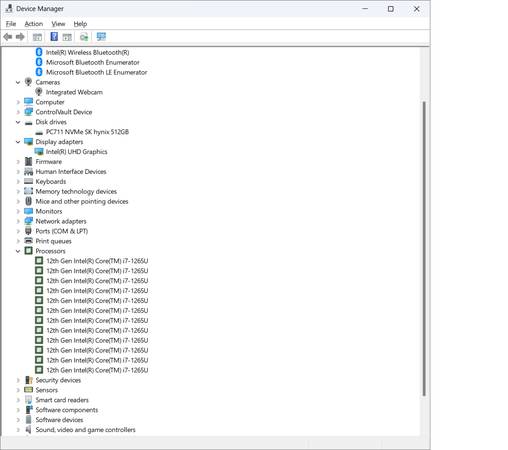Click Intel(R) Wireless Bluetooth(R) icon

[39, 52]
